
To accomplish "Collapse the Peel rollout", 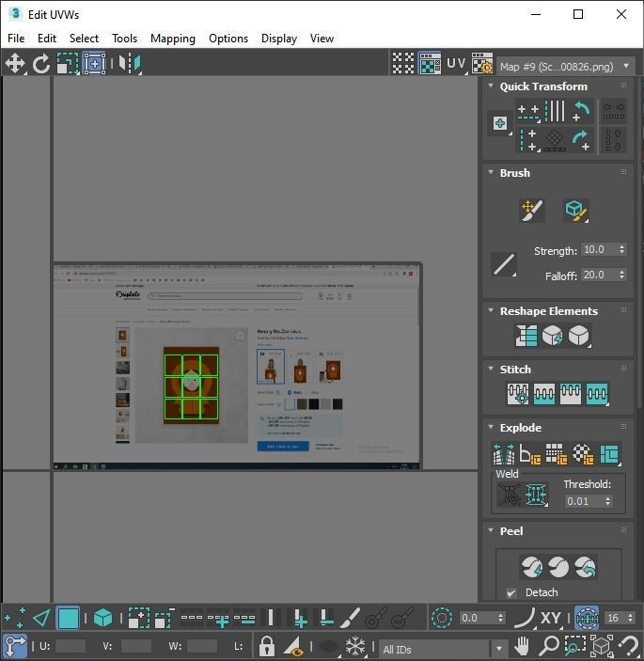I will pos(491,530).
